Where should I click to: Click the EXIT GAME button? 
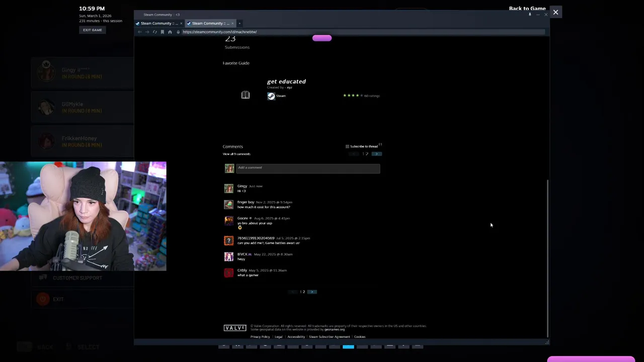(92, 30)
